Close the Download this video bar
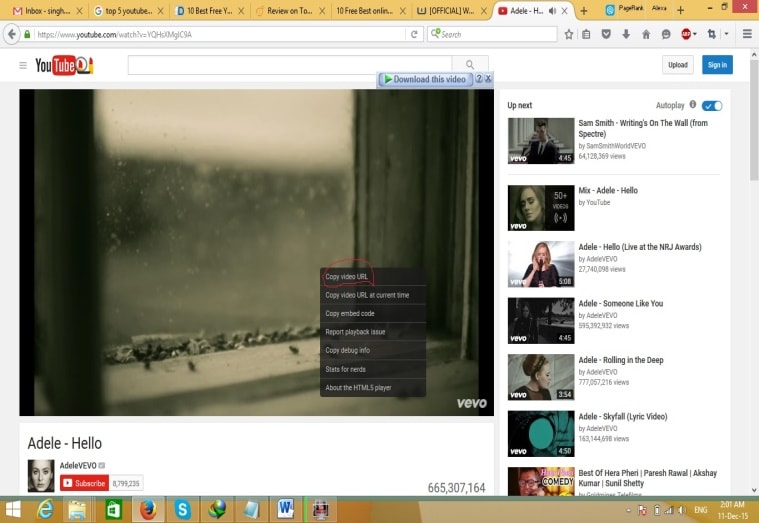Screen dimensions: 759x523 coord(488,78)
